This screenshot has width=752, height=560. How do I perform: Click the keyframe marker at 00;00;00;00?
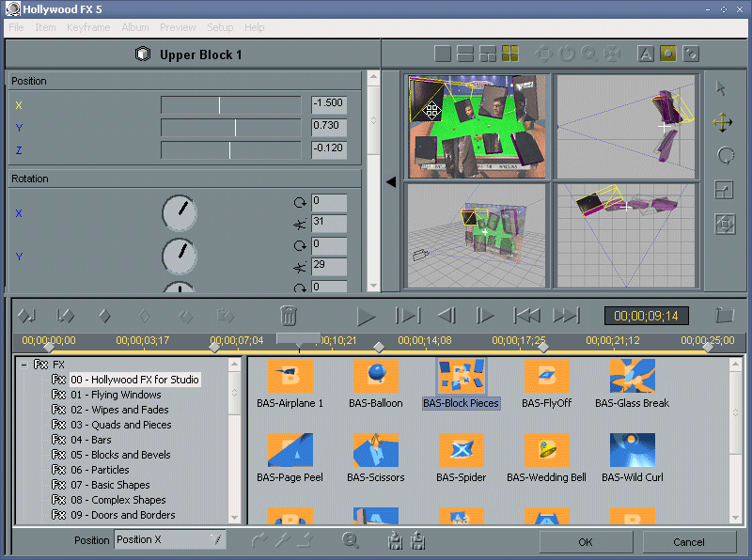click(49, 347)
